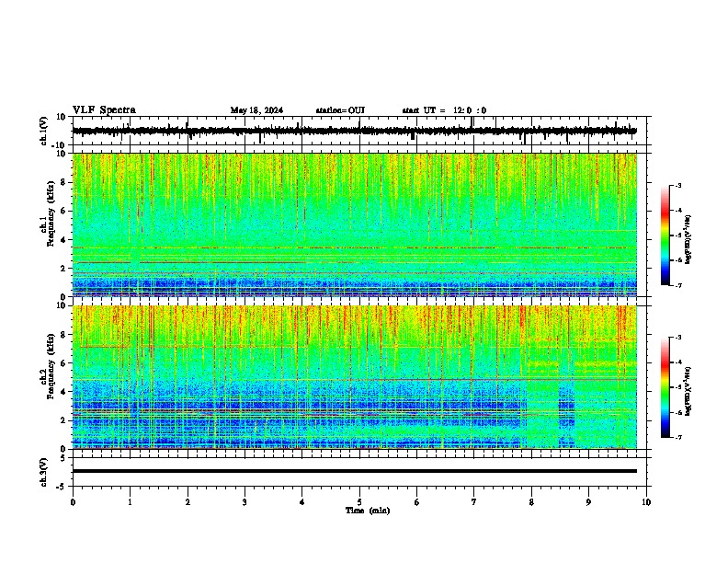Viewport: 728px width, 563px height.
Task: Click the ch.2 color scale log(PSD) label
Action: 688,391
